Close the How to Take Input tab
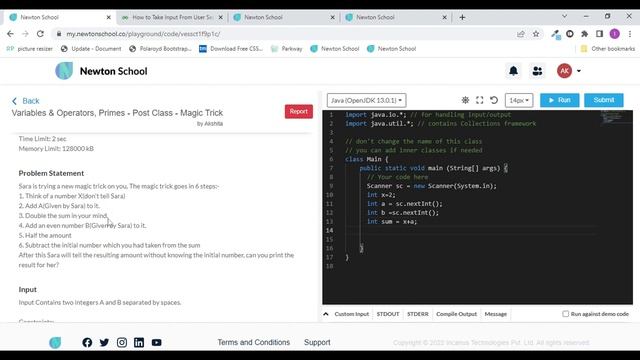Screen dimensions: 640x360 tap(220, 17)
